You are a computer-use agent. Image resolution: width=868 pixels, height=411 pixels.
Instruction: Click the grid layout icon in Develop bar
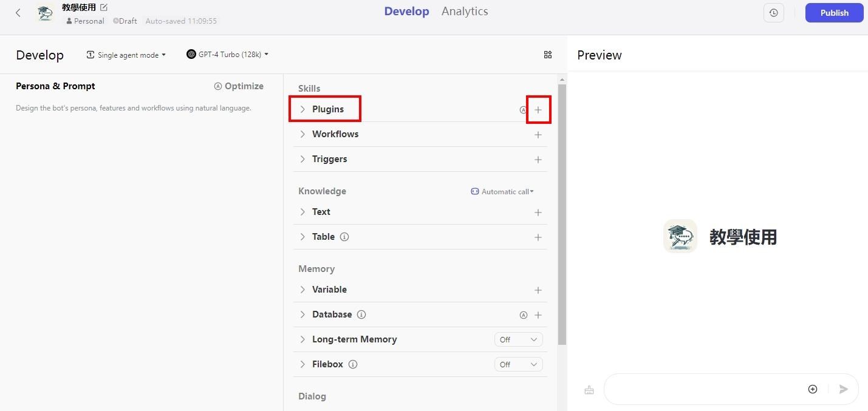[x=547, y=55]
